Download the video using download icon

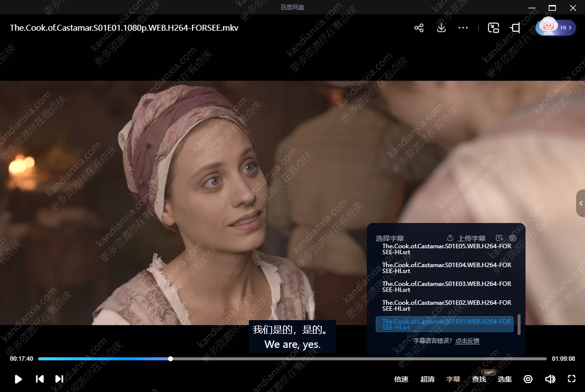point(441,28)
